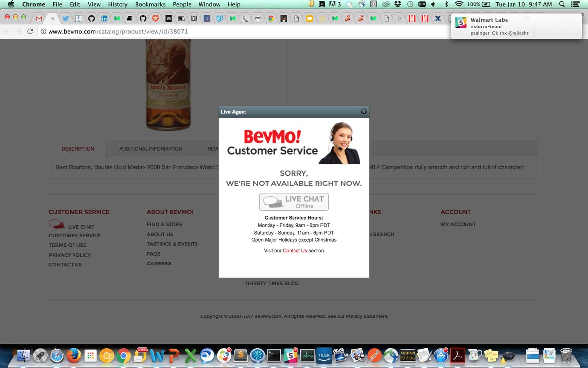Image resolution: width=588 pixels, height=368 pixels.
Task: Switch to the Description tab
Action: click(77, 149)
